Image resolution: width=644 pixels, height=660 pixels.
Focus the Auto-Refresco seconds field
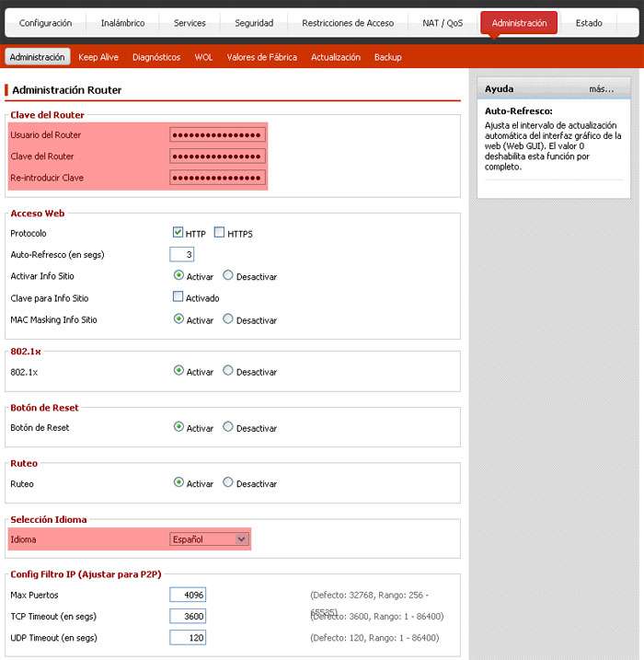click(182, 254)
